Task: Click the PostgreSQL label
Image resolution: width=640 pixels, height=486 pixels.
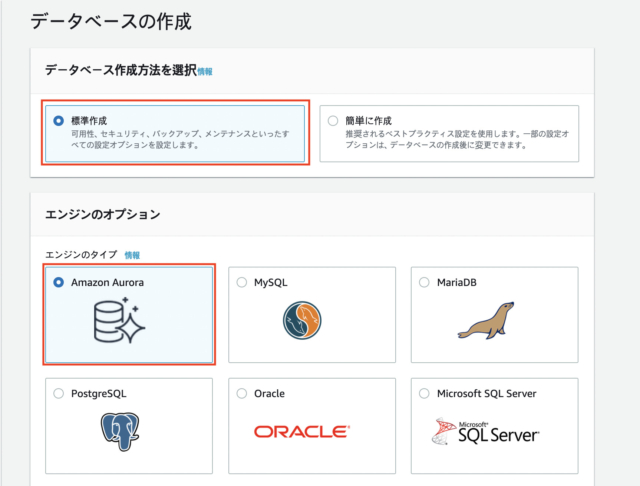Action: pyautogui.click(x=99, y=394)
